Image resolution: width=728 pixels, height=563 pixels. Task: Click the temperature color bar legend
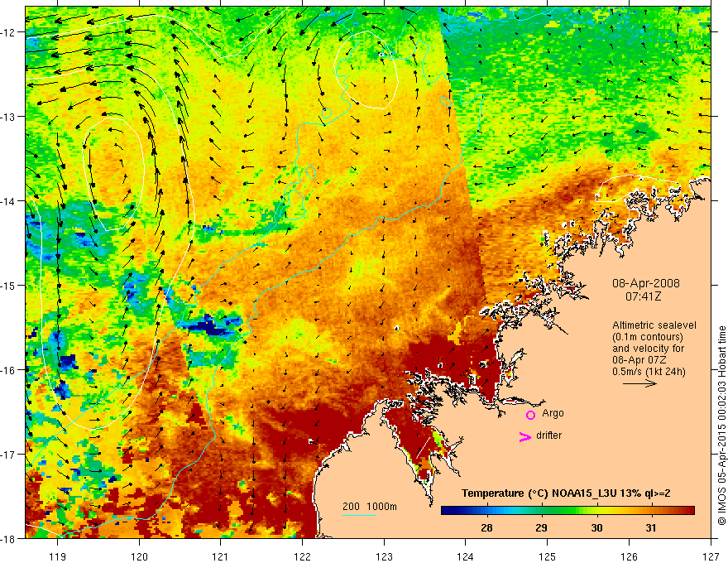click(x=568, y=511)
